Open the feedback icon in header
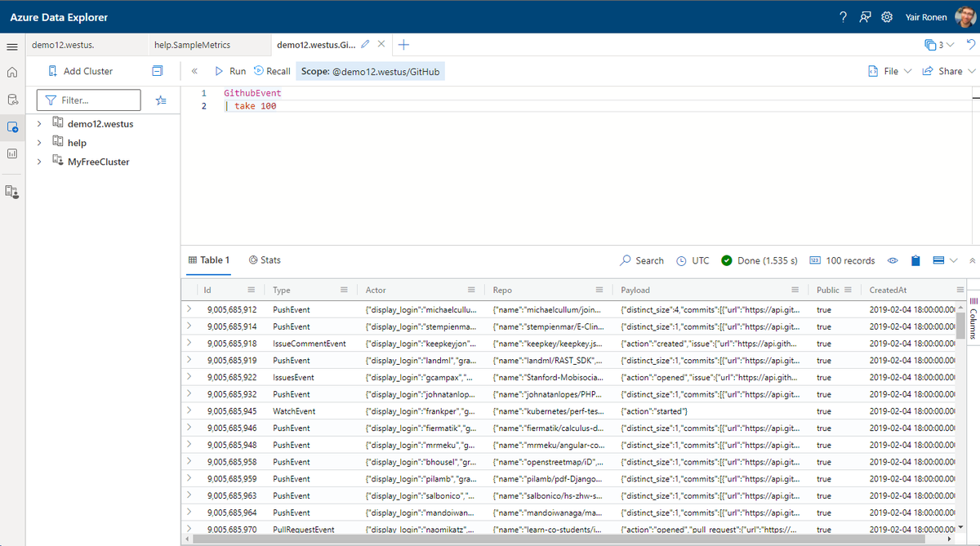This screenshot has width=980, height=546. click(865, 17)
